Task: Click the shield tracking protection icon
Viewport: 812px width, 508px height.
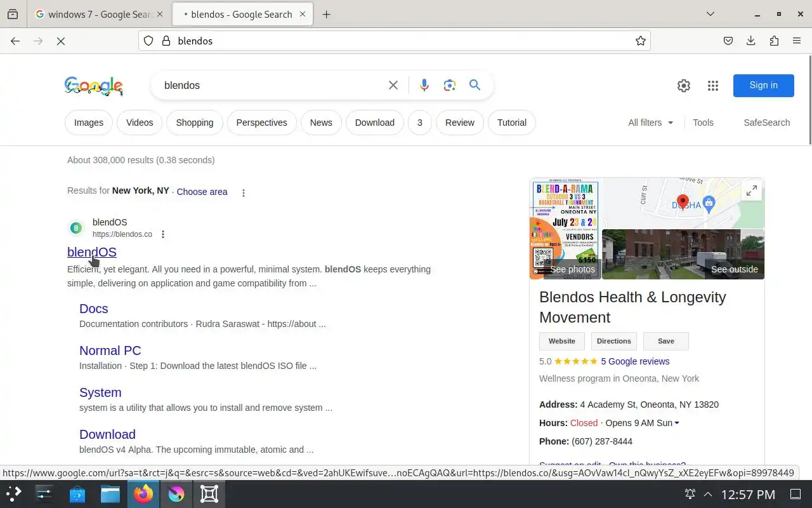Action: pyautogui.click(x=148, y=41)
